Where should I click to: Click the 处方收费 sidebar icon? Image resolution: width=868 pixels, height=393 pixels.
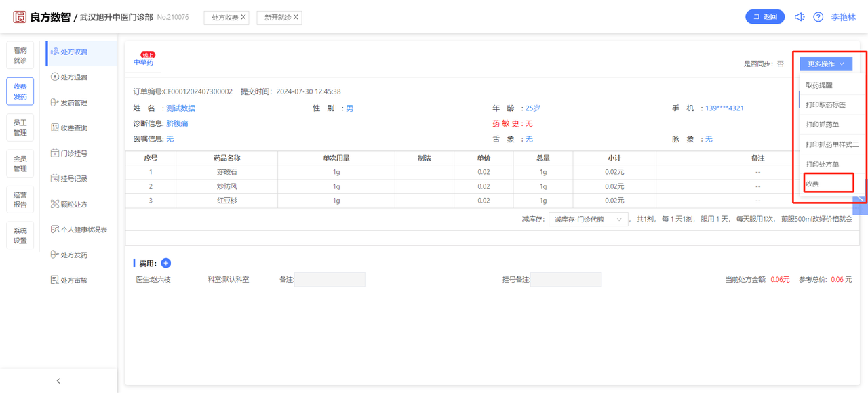tap(55, 51)
